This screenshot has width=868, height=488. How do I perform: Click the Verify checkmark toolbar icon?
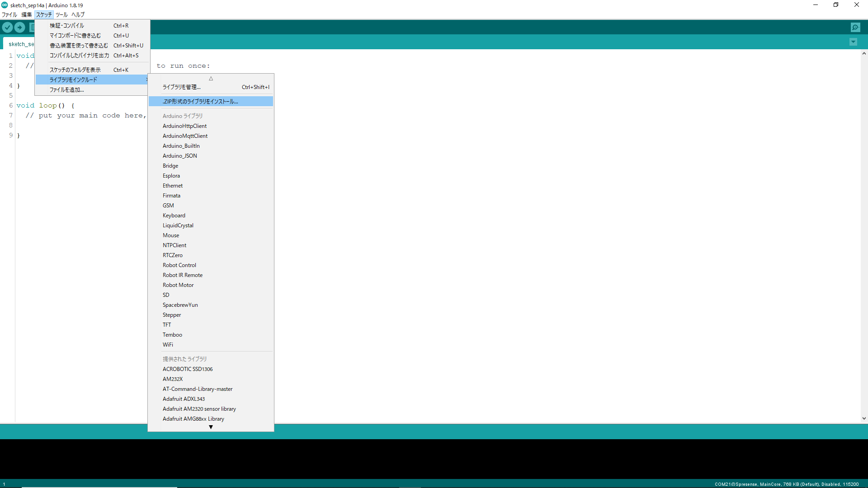[7, 28]
